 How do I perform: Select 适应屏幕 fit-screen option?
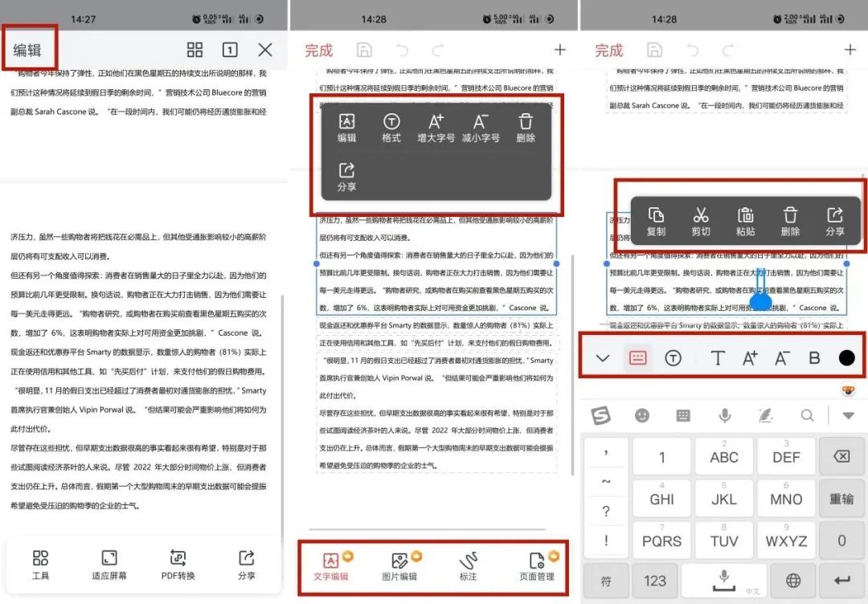(x=109, y=565)
